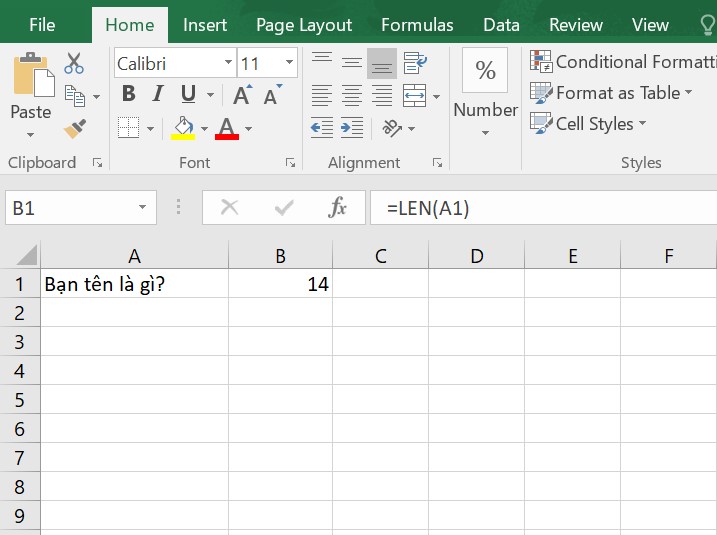Align text right
Screen dimensions: 717x535
382,96
